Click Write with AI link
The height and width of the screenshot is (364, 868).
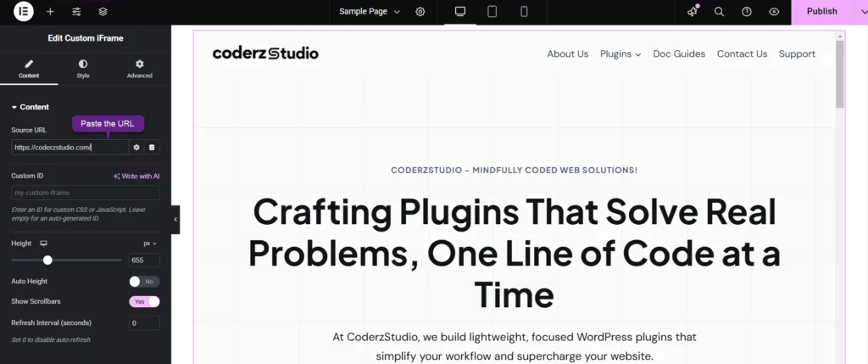(x=136, y=176)
